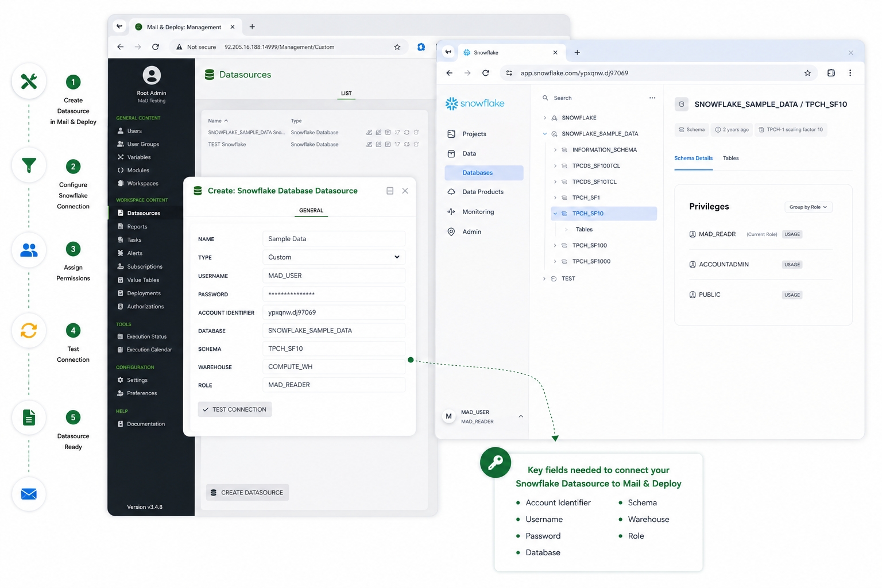Open Settings under Configuration

(x=137, y=380)
